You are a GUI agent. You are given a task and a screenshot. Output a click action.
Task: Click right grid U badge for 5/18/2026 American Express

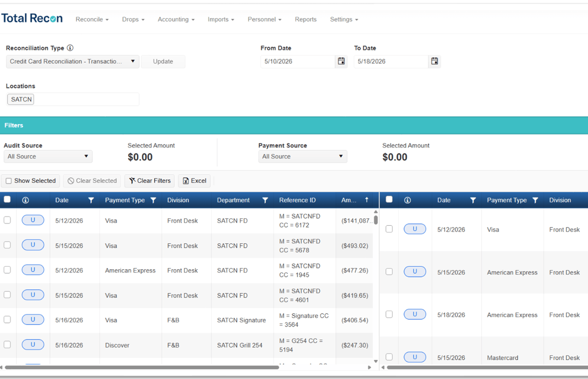click(x=415, y=314)
